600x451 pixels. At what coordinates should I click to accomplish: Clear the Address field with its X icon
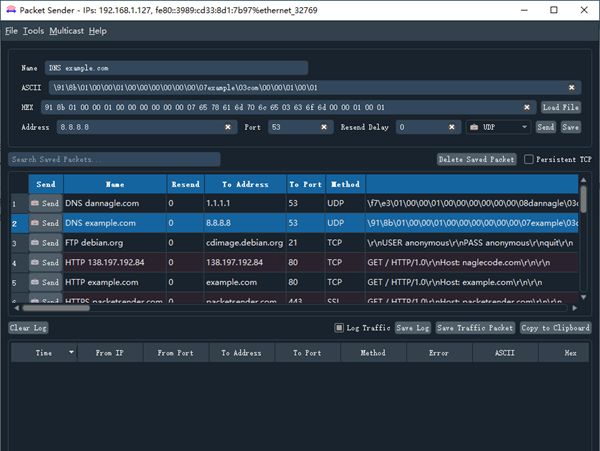tap(228, 127)
